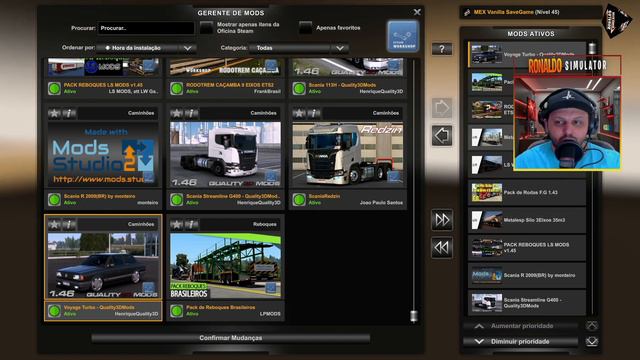Screen dimensions: 640x360
Task: Toggle active status of ScaniaRedzin mod
Action: tap(299, 200)
